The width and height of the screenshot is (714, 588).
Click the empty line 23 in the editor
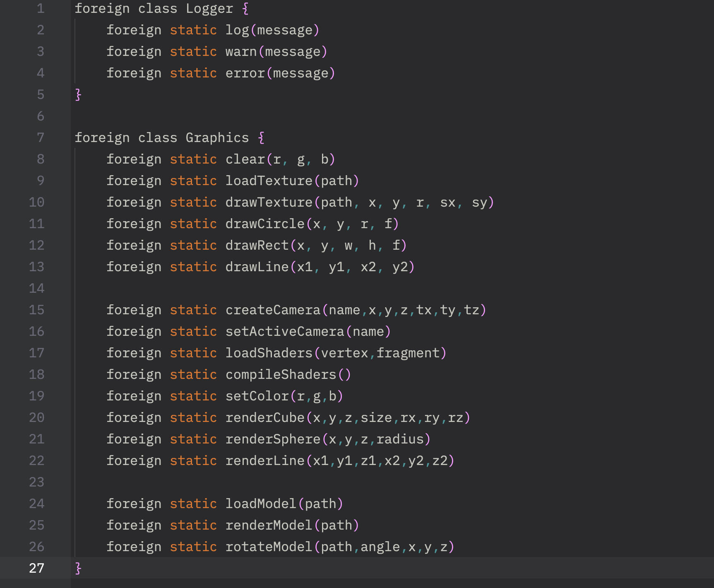pyautogui.click(x=248, y=482)
